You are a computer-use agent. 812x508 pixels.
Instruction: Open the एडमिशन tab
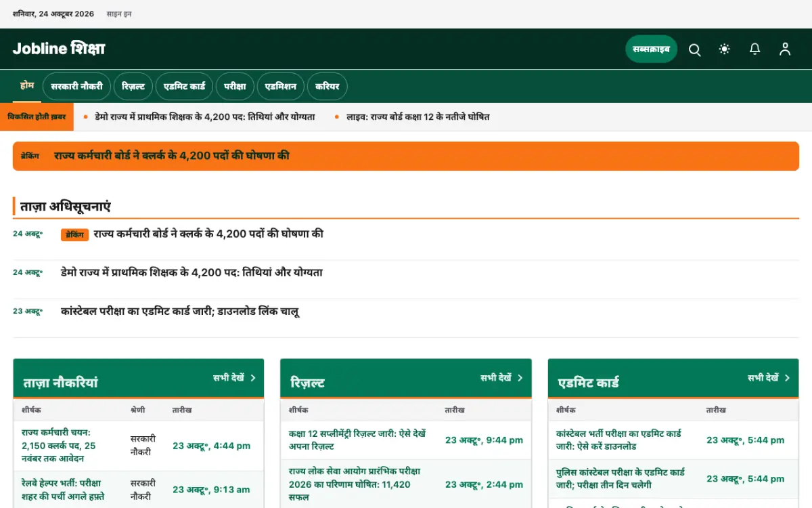[281, 87]
